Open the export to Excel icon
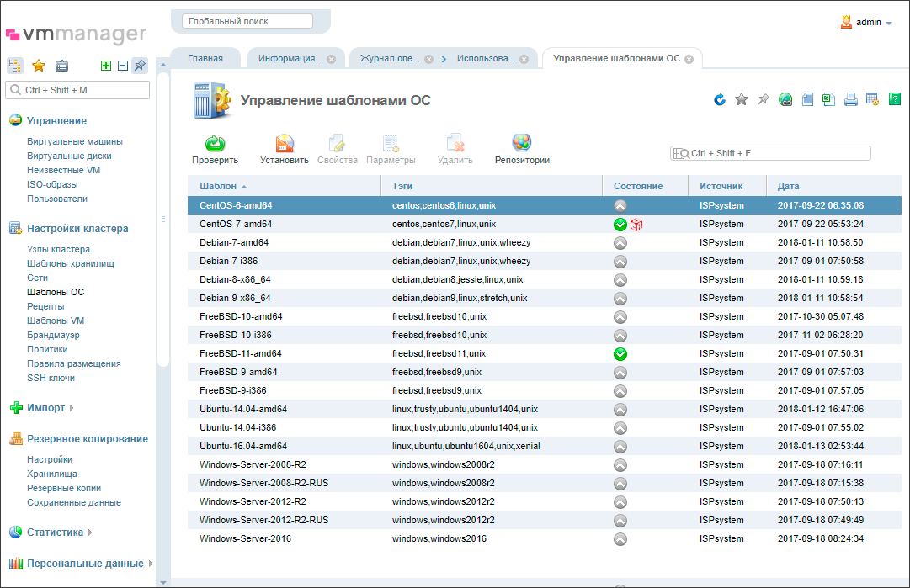Image resolution: width=910 pixels, height=588 pixels. coord(828,99)
